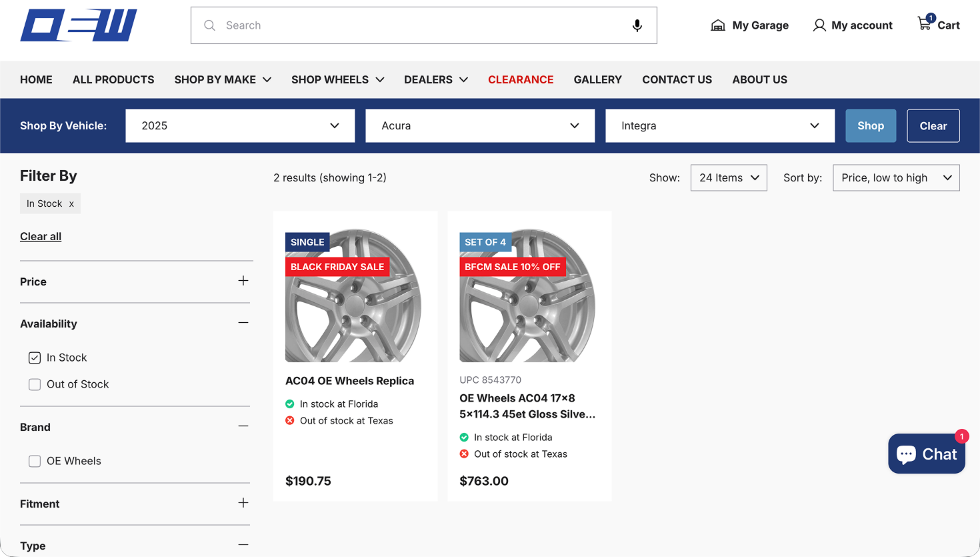Expand the Fitment filter section
The image size is (980, 557).
coord(243,503)
